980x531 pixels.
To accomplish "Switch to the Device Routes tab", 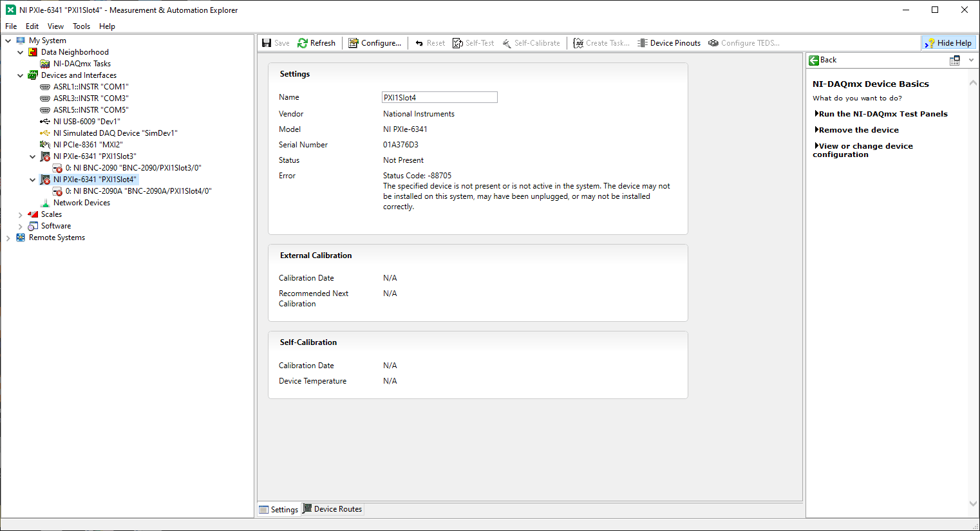I will click(332, 509).
